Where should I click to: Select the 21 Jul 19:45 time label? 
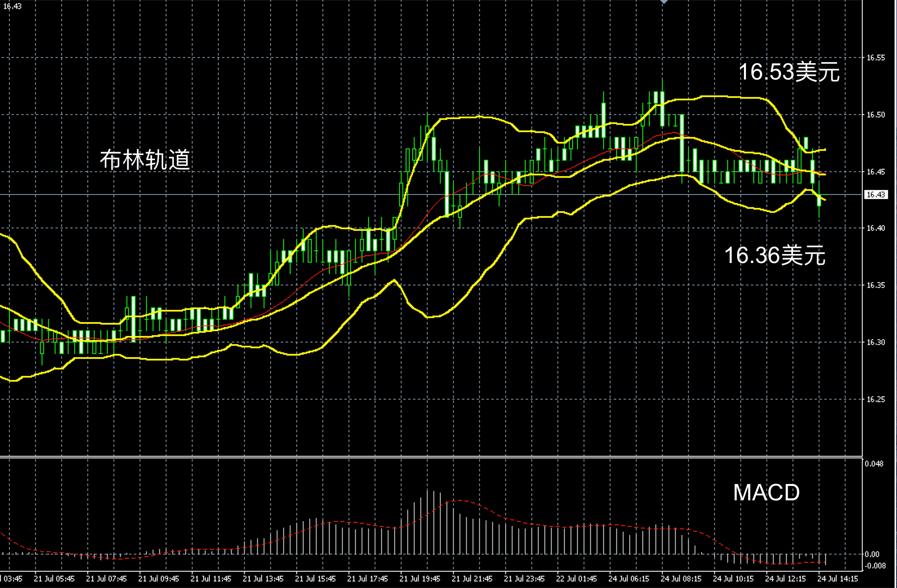420,579
